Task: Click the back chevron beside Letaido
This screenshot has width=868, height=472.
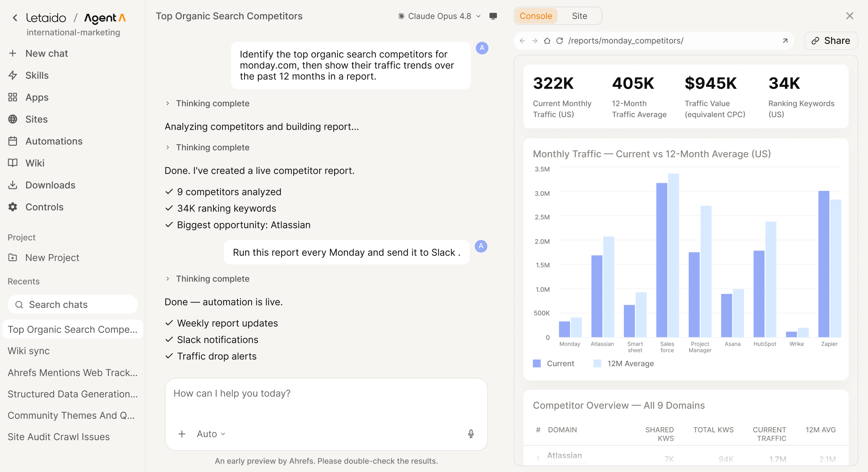Action: point(15,18)
